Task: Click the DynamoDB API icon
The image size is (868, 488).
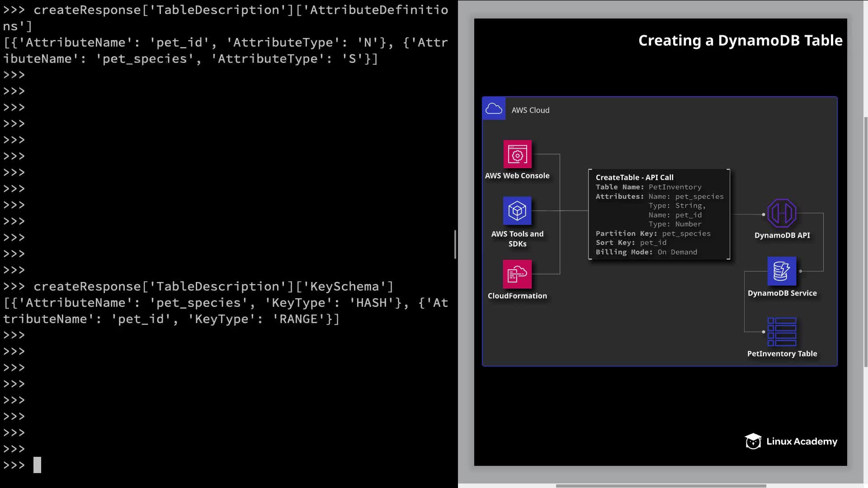Action: pos(782,213)
